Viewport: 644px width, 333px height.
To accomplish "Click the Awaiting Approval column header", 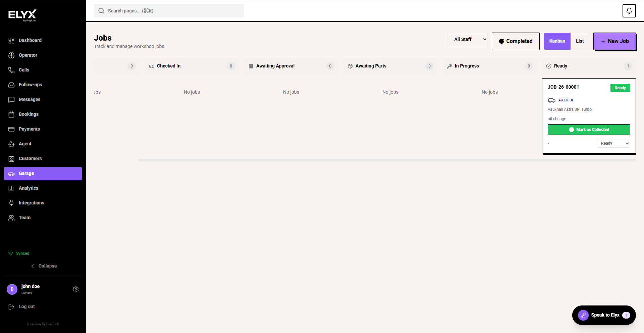I will (291, 66).
